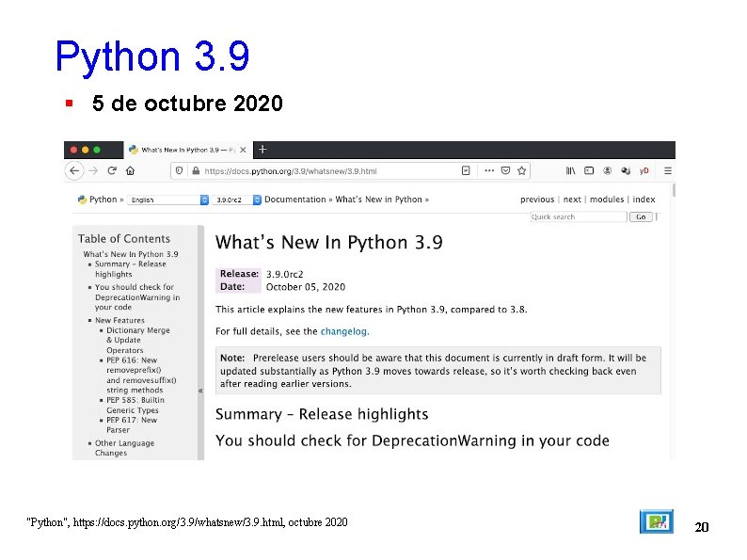Bookmark this page with the star icon
The width and height of the screenshot is (747, 560).
pos(521,170)
